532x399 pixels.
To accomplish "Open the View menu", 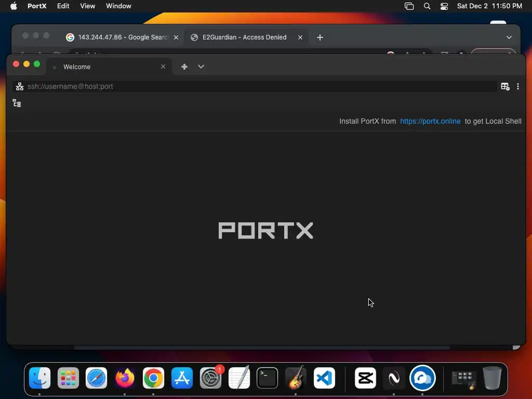I will click(x=87, y=6).
